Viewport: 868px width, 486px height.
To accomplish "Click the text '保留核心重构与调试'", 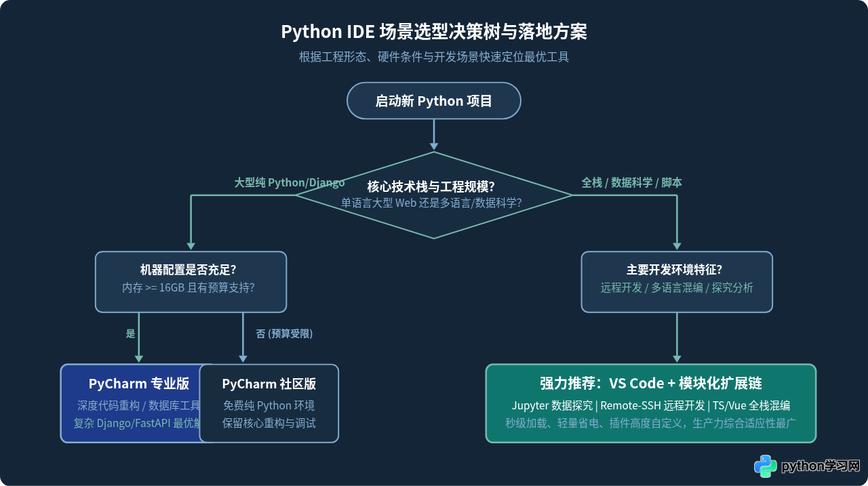I will coord(269,423).
